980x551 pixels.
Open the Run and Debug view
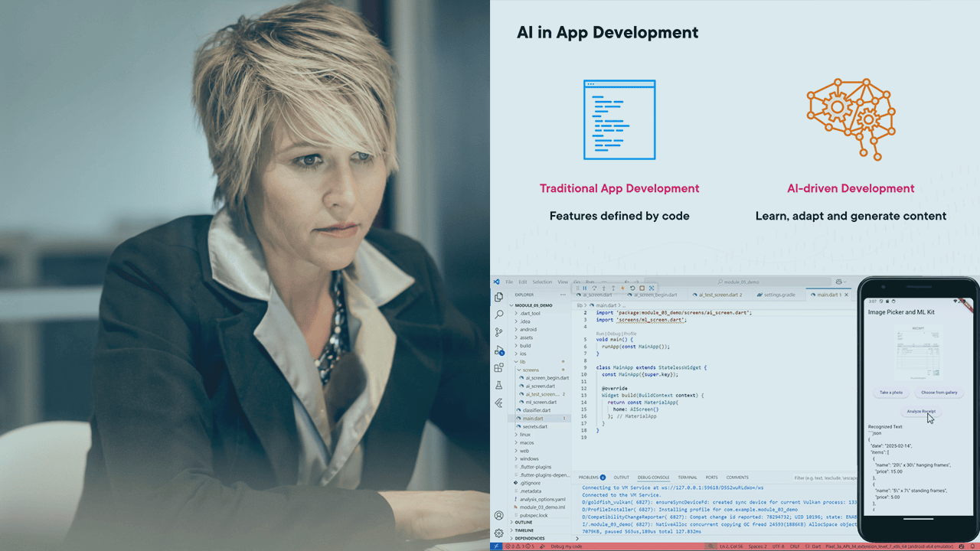(x=498, y=350)
